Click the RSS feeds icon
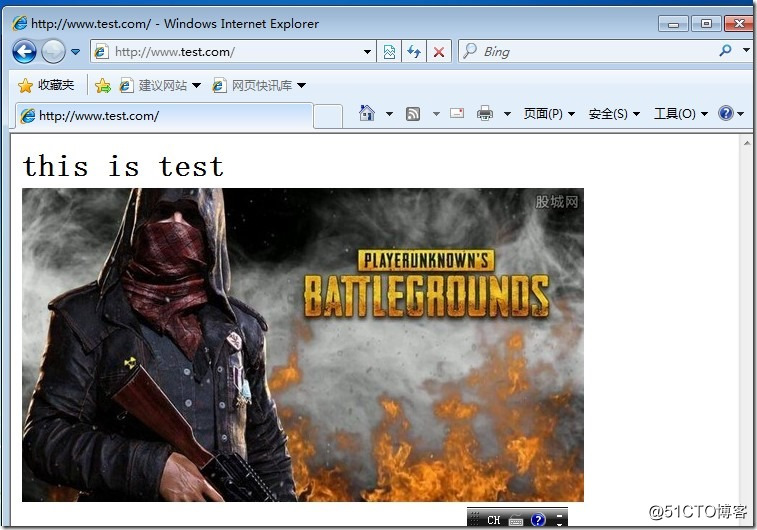 [413, 114]
